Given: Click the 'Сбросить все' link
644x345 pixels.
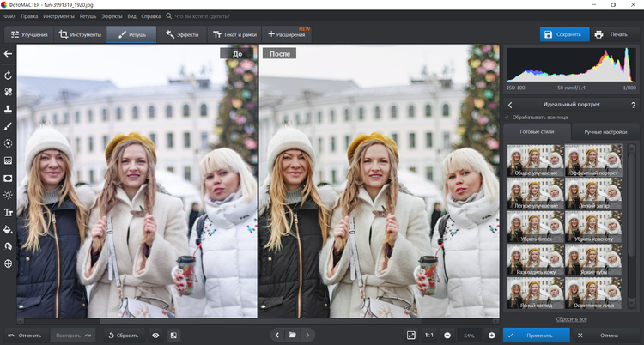Looking at the screenshot, I should [570, 318].
